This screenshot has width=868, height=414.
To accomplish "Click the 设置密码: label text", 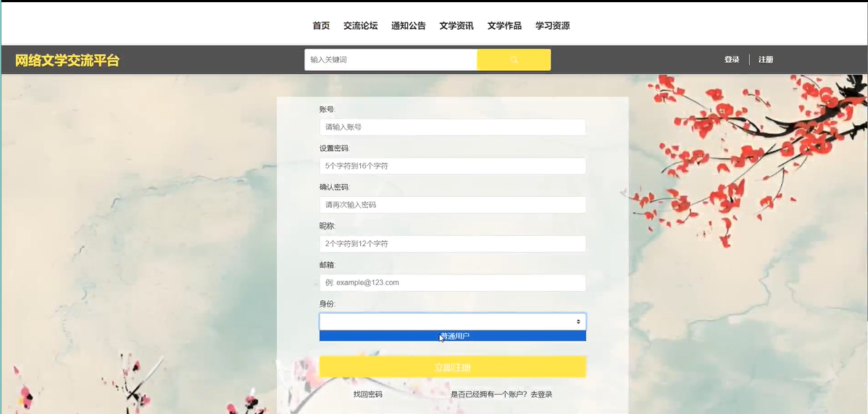I will point(334,148).
